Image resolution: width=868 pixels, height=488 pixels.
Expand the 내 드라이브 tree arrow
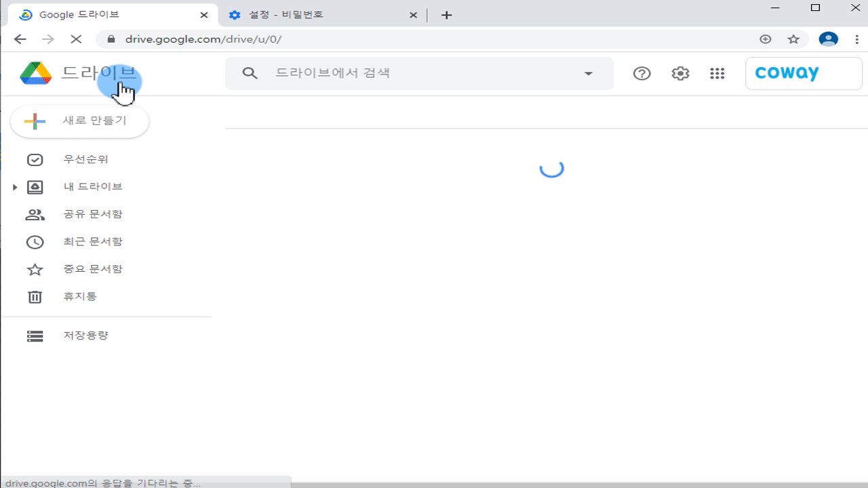[x=15, y=187]
